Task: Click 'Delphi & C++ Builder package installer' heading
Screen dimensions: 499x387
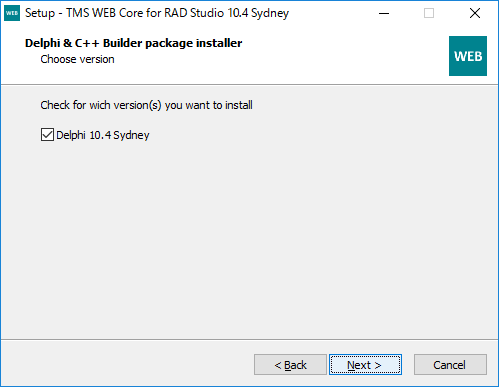Action: click(133, 43)
